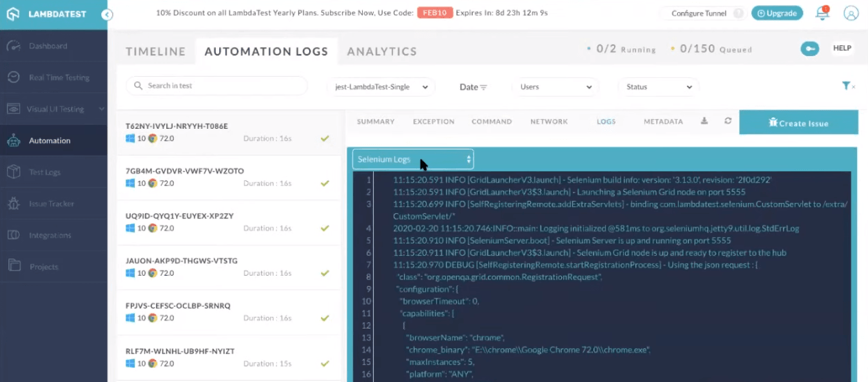Click the Search in test field

tap(216, 85)
